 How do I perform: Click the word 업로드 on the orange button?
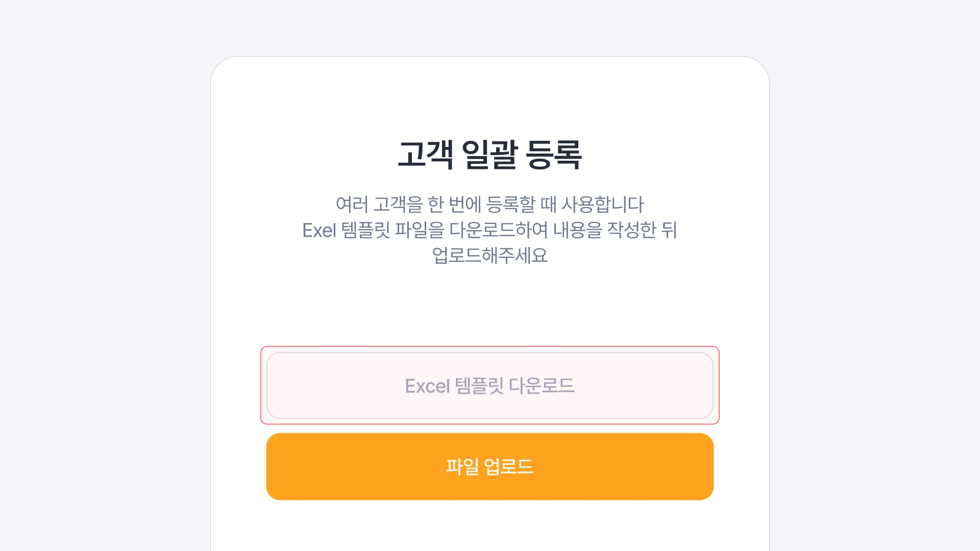(x=508, y=466)
